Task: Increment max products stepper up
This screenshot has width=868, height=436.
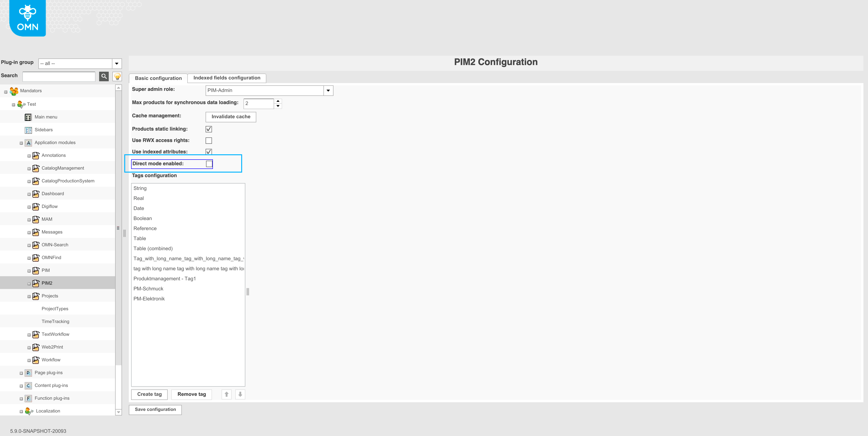Action: point(278,101)
